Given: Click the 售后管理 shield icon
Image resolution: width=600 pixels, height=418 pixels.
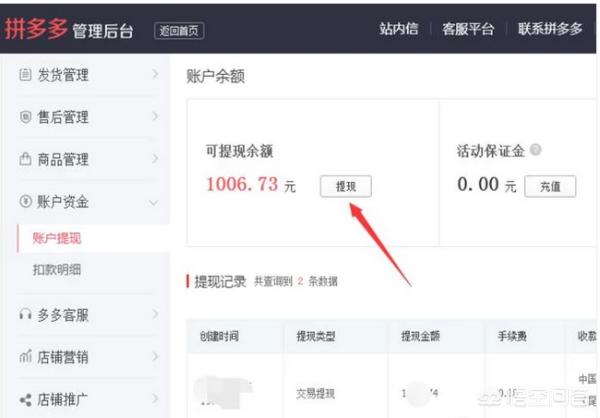Looking at the screenshot, I should coord(25,117).
